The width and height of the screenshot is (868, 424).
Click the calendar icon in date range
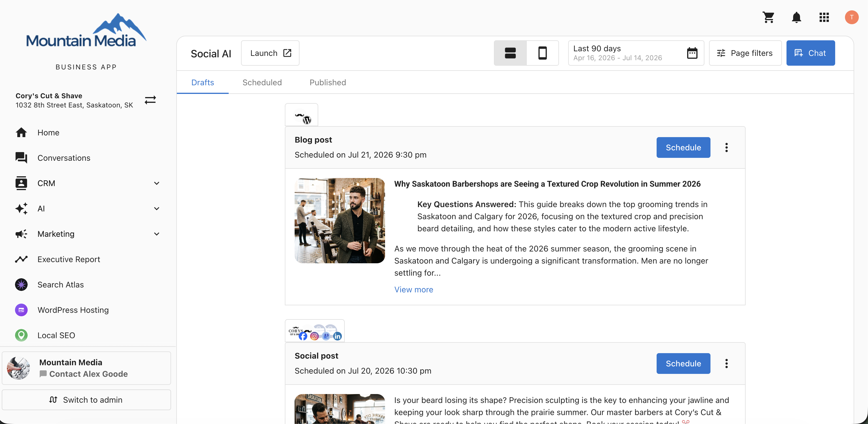[692, 53]
